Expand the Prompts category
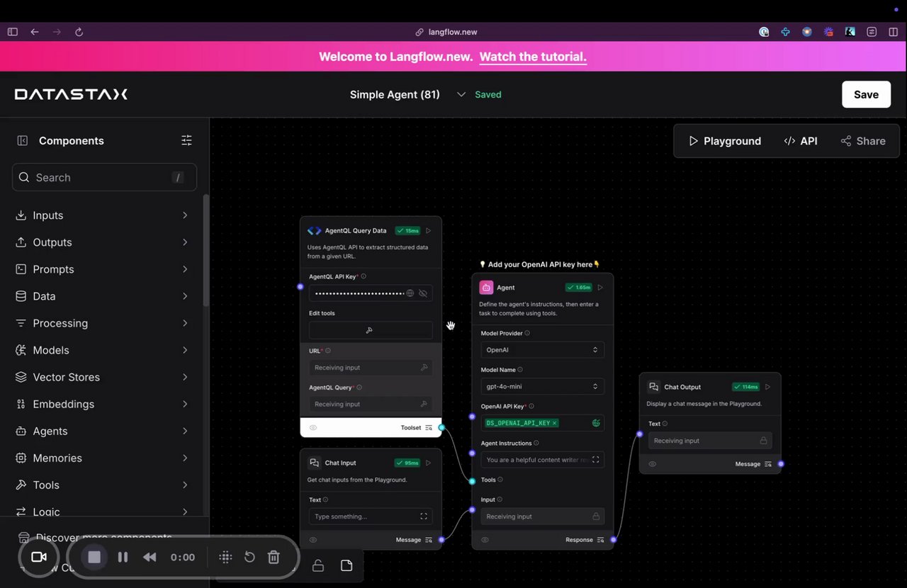 click(103, 269)
